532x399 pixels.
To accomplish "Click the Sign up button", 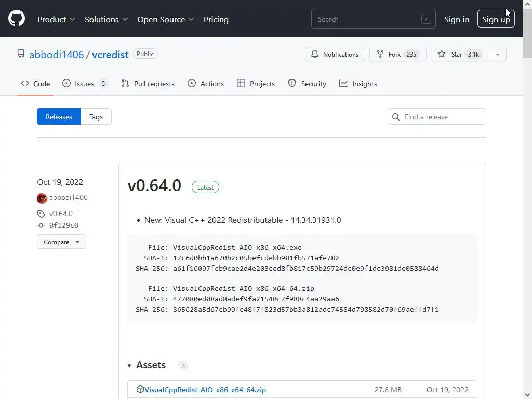I will (x=496, y=19).
